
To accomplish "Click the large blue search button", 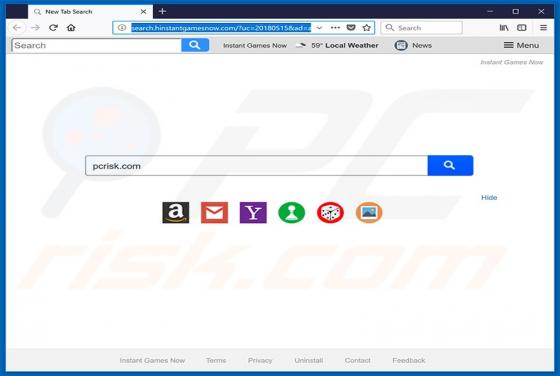I will [450, 165].
